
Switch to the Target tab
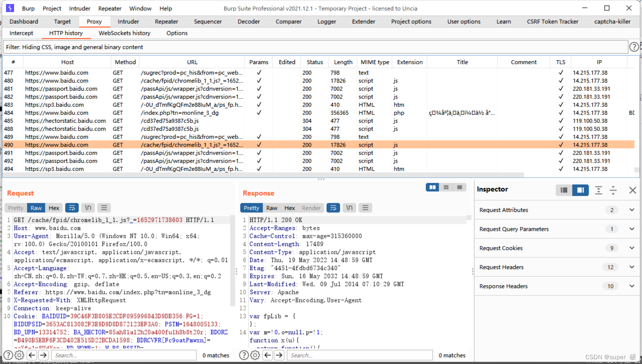(62, 22)
